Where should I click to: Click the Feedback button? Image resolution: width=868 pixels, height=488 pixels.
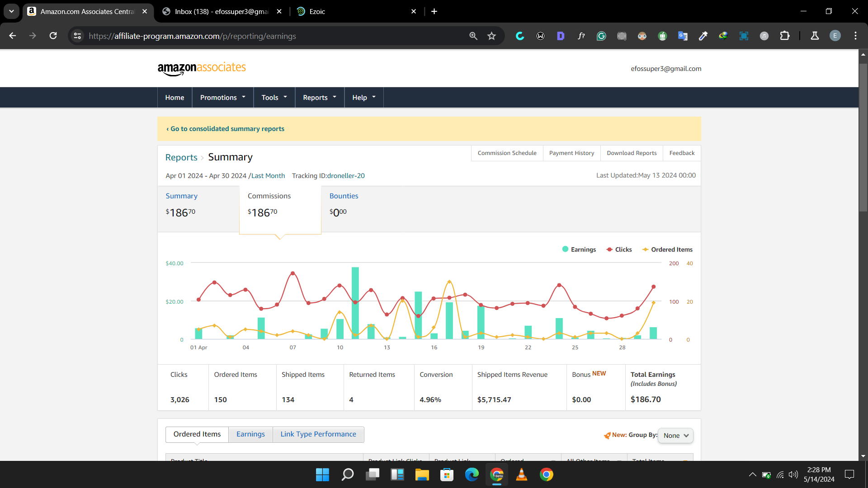coord(682,153)
